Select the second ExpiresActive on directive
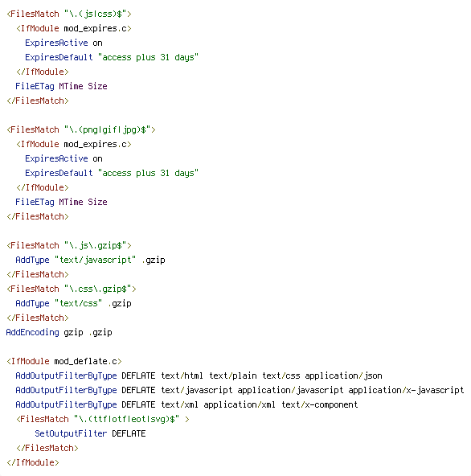Screen dimensions: 471x476 [63, 158]
